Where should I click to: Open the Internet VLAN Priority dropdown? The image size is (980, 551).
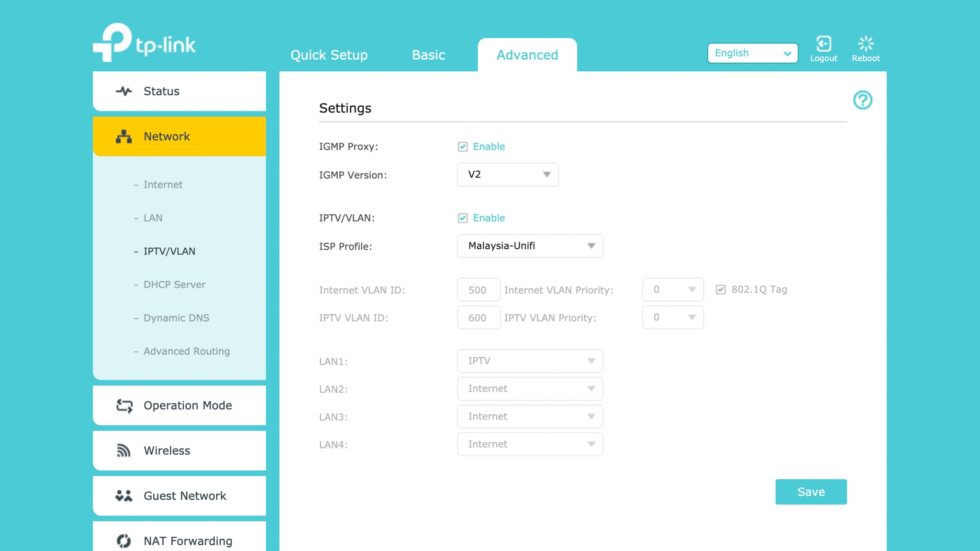click(x=673, y=289)
